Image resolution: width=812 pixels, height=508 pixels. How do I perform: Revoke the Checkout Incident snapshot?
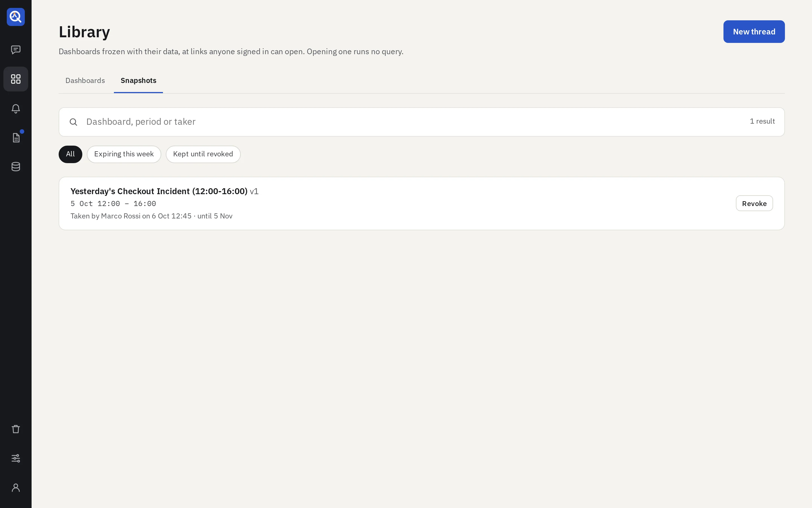coord(754,203)
